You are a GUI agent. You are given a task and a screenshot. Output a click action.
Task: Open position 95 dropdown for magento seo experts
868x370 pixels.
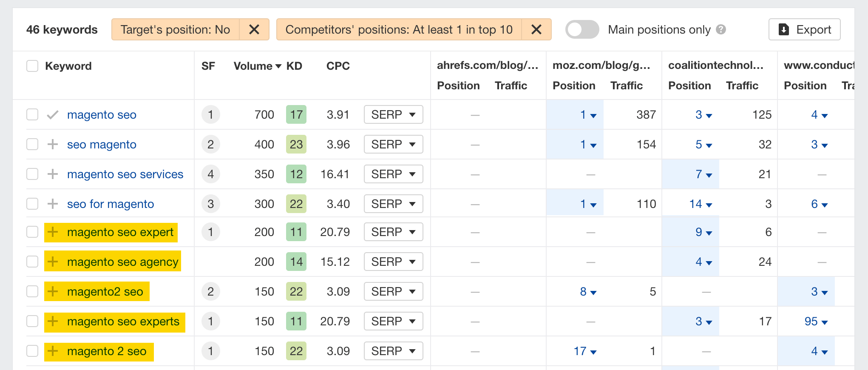(816, 321)
